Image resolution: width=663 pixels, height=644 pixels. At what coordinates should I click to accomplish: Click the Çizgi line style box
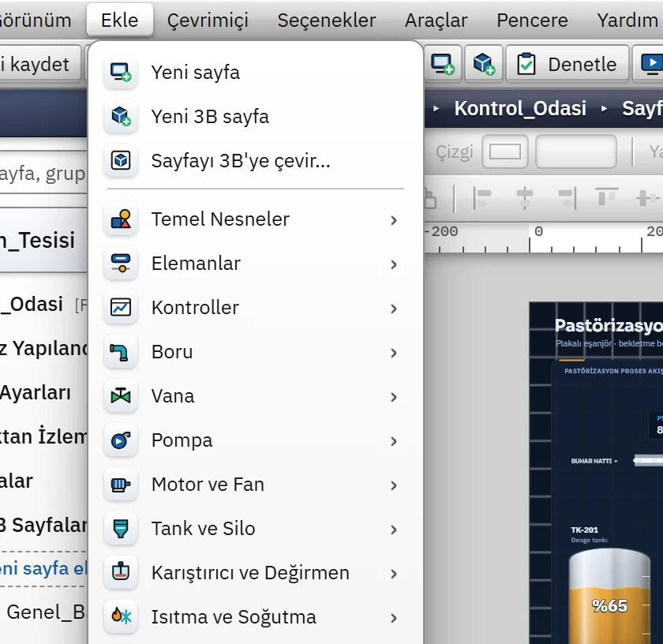505,152
